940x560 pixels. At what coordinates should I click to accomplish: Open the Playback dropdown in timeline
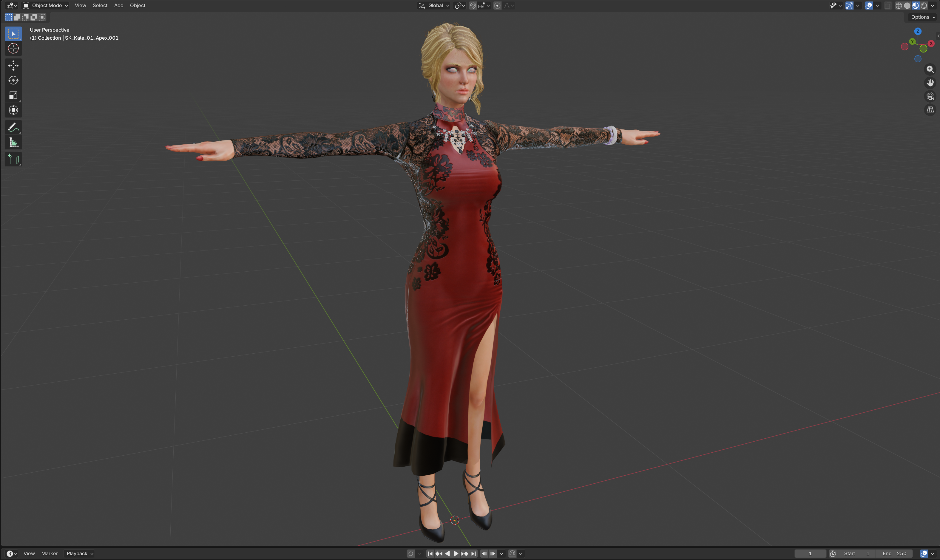click(80, 553)
